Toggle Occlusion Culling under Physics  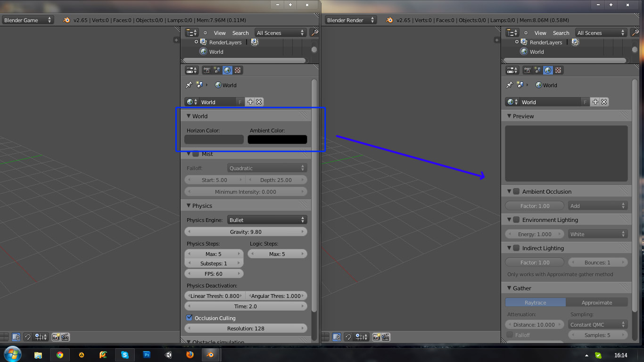(x=189, y=318)
